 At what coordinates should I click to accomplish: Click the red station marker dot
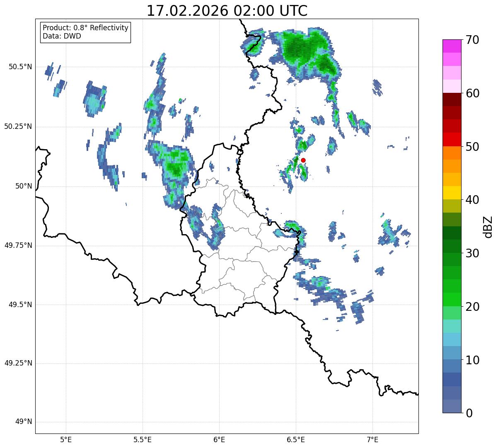point(303,160)
